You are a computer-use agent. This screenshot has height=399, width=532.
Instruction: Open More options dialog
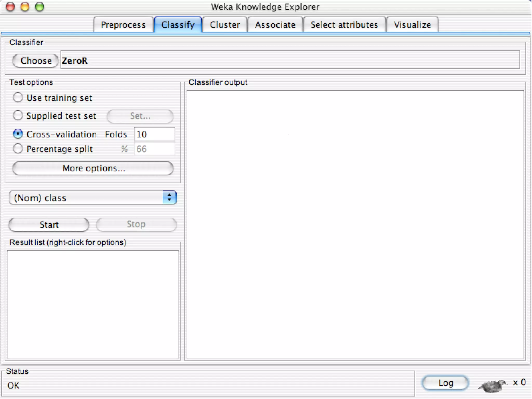tap(93, 168)
